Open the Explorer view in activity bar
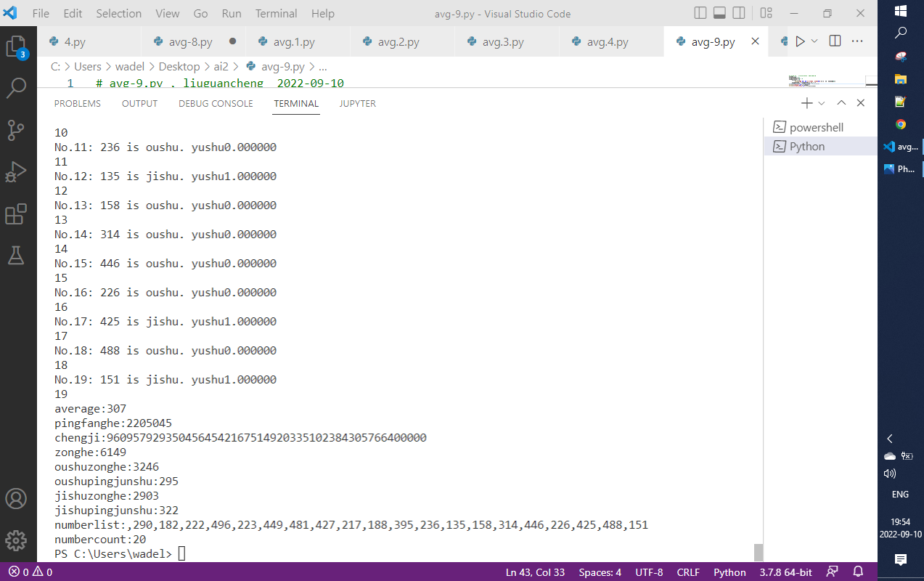This screenshot has width=924, height=581. (x=16, y=46)
